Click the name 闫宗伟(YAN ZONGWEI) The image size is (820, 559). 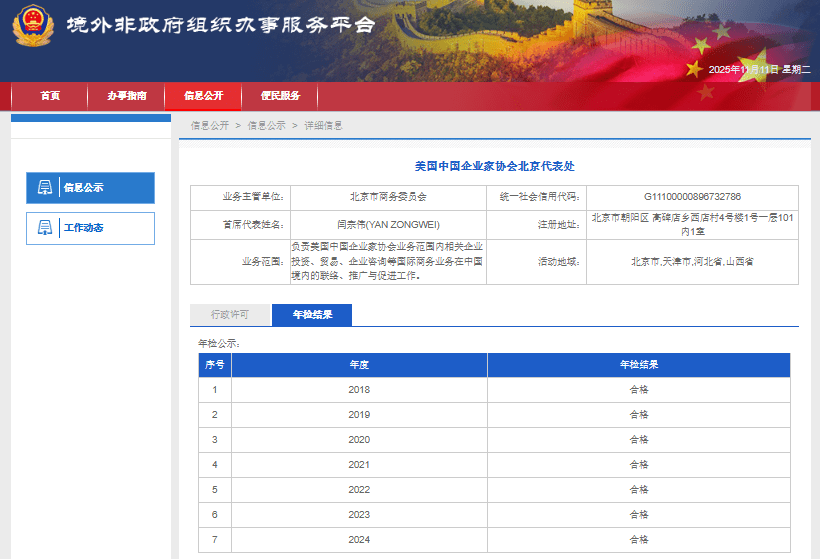point(389,225)
